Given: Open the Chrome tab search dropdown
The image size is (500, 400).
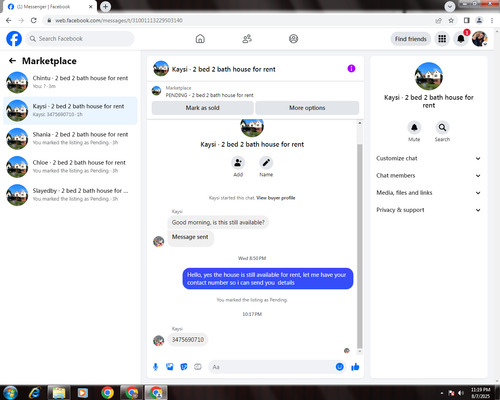Looking at the screenshot, I should (x=450, y=6).
